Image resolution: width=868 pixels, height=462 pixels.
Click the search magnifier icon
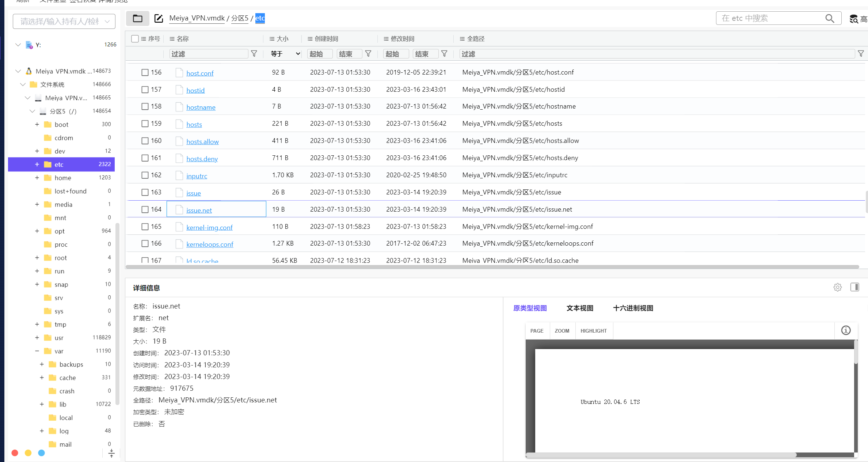pos(830,18)
